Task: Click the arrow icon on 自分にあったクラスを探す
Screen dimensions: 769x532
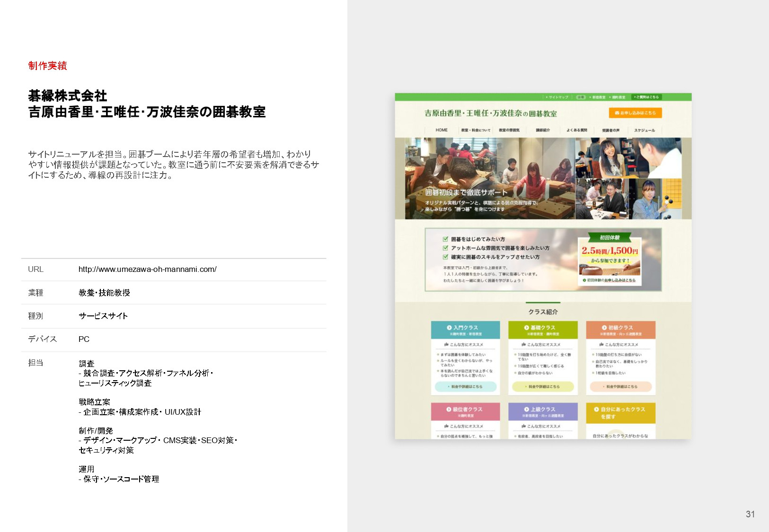Action: pyautogui.click(x=596, y=409)
